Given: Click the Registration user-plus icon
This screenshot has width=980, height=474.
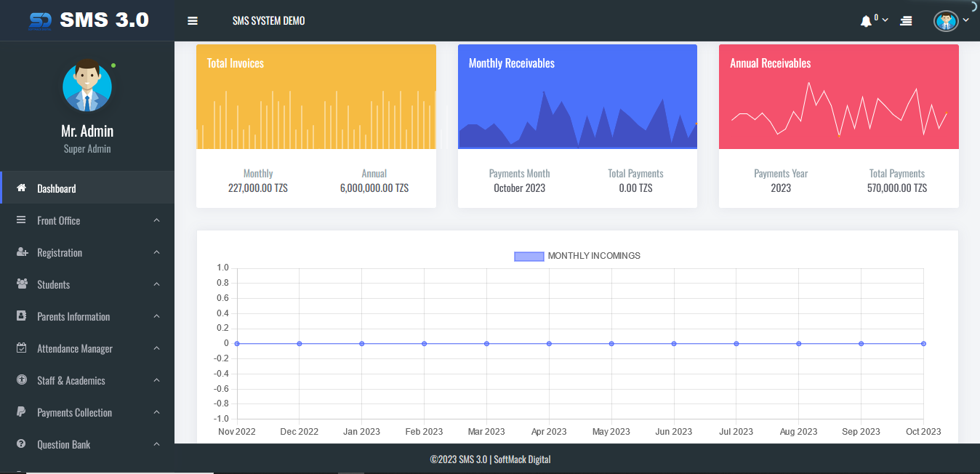Looking at the screenshot, I should [22, 252].
